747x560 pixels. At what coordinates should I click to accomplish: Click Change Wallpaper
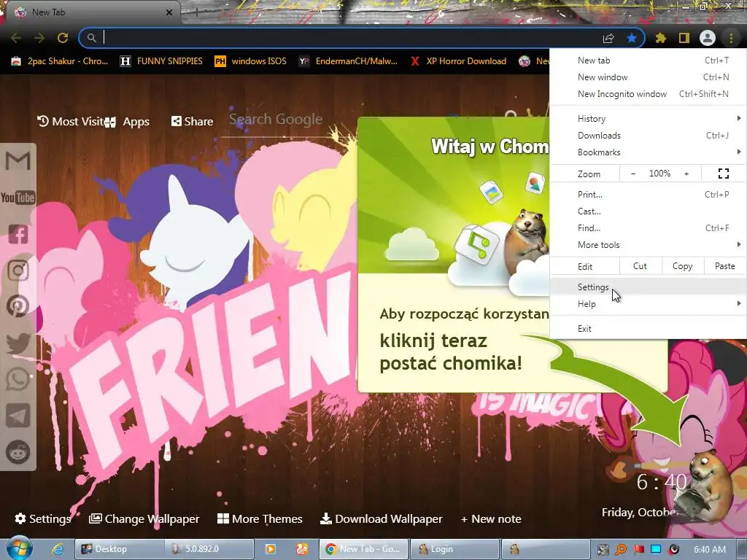click(x=144, y=518)
